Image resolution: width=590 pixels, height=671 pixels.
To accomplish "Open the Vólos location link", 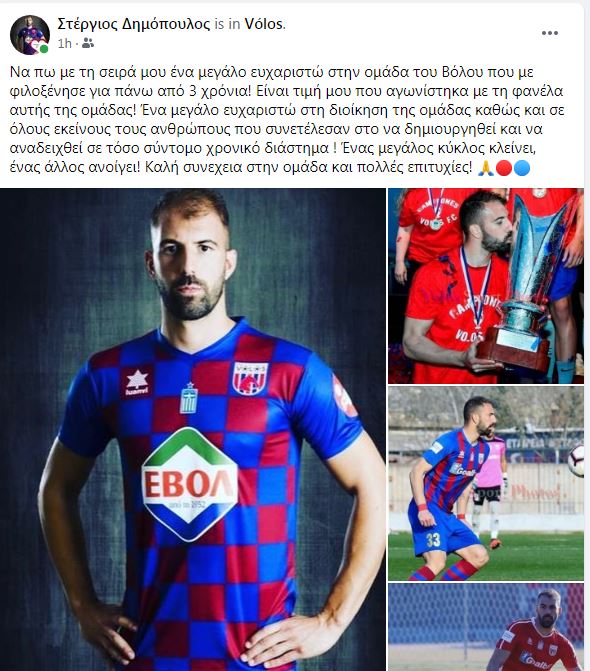I will tap(263, 24).
